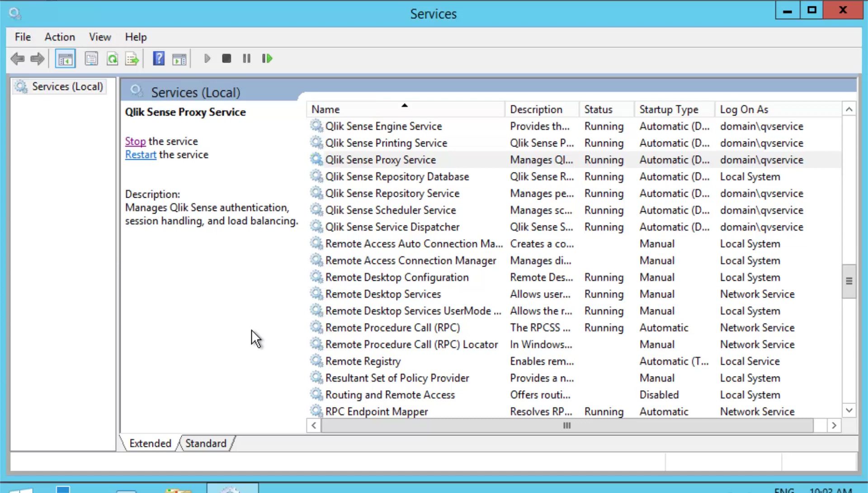Sort by the Description column header
868x493 pixels.
(542, 109)
